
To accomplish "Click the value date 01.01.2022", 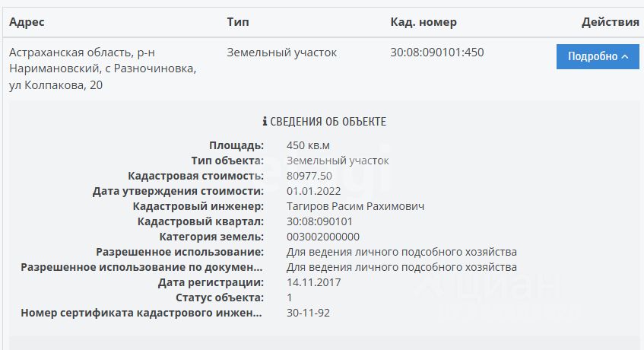I will click(x=313, y=191).
